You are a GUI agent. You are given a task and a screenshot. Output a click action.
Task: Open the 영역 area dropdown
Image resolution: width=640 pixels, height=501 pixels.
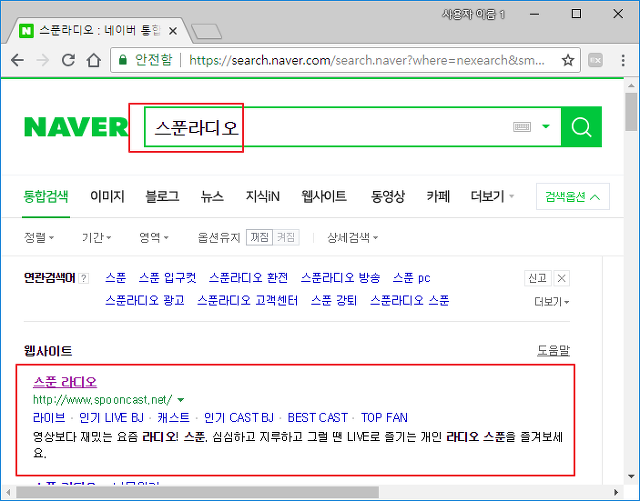(x=153, y=237)
